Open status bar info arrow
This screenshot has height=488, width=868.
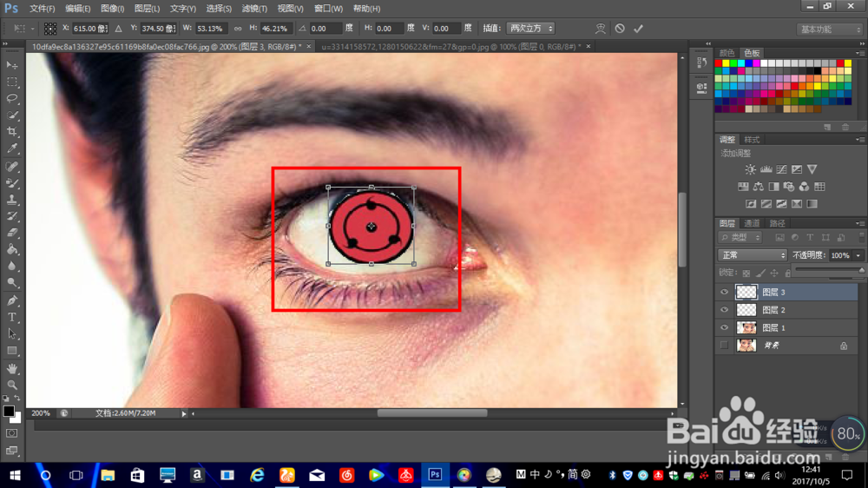click(184, 413)
